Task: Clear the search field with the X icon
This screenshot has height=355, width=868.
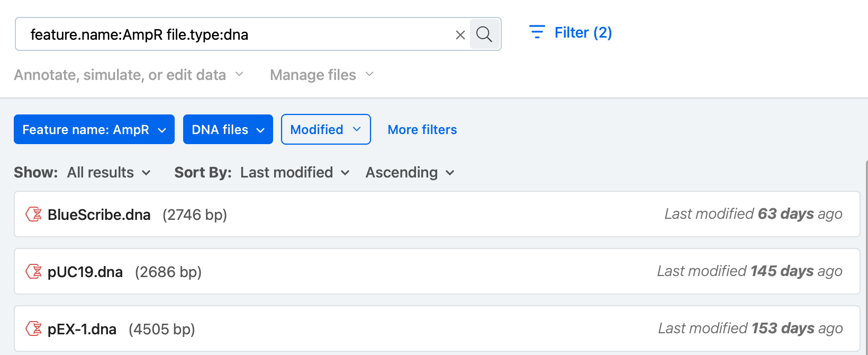Action: tap(460, 35)
